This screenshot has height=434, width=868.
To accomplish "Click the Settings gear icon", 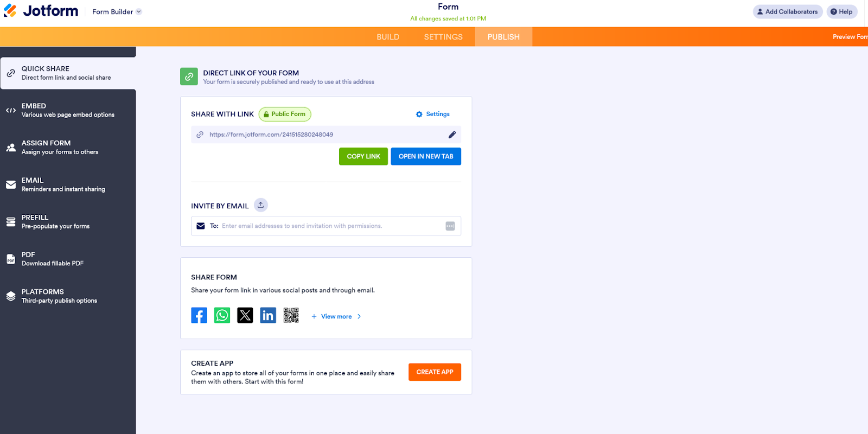I will [x=419, y=114].
